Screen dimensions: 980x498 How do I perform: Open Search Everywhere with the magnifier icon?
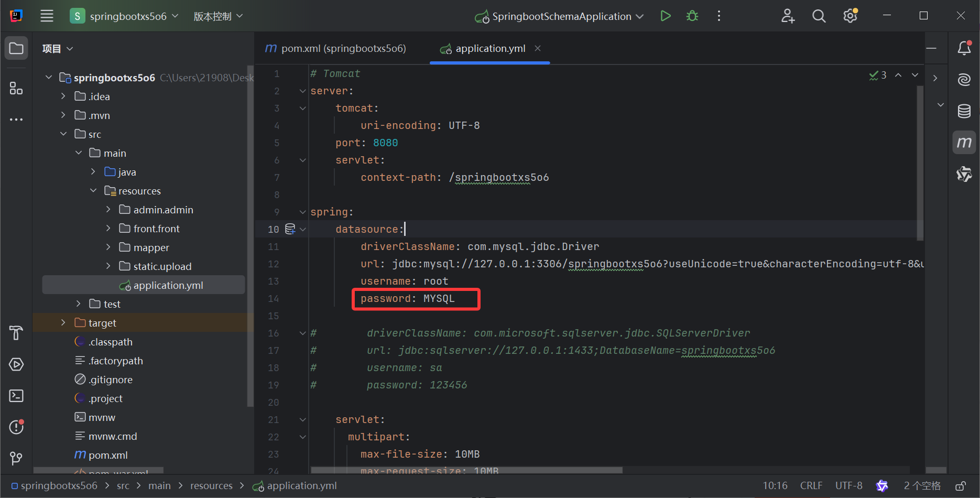(x=819, y=16)
